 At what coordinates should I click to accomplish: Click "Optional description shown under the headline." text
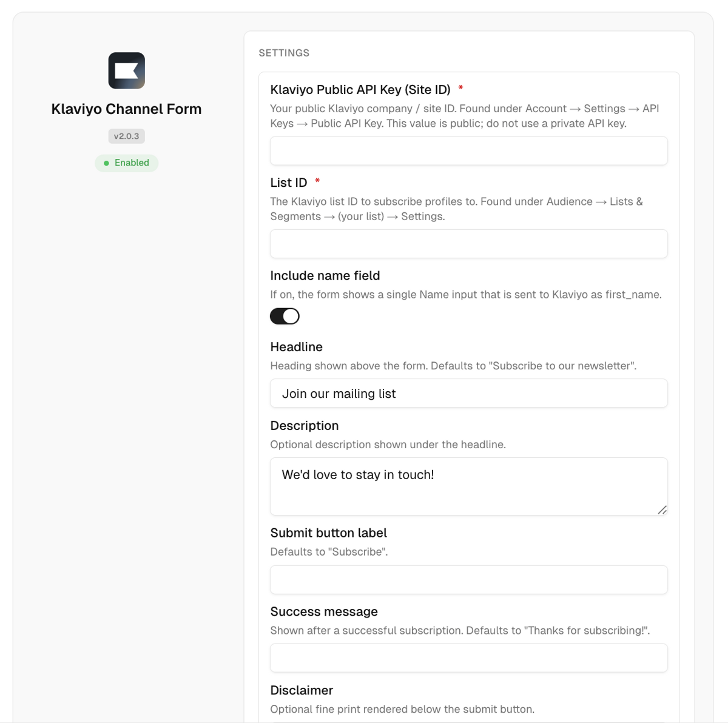388,445
